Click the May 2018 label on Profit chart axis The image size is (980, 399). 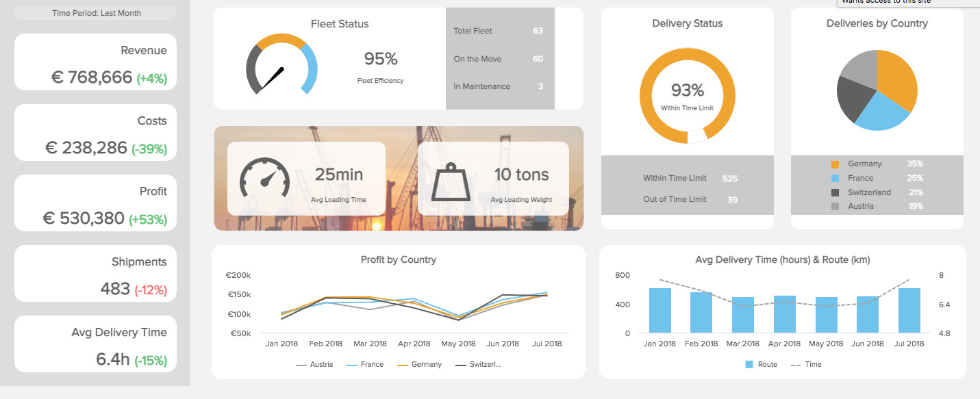[458, 344]
